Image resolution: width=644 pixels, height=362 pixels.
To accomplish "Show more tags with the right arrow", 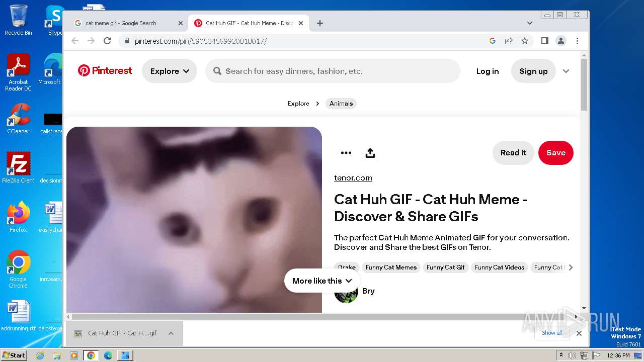I will tap(570, 267).
